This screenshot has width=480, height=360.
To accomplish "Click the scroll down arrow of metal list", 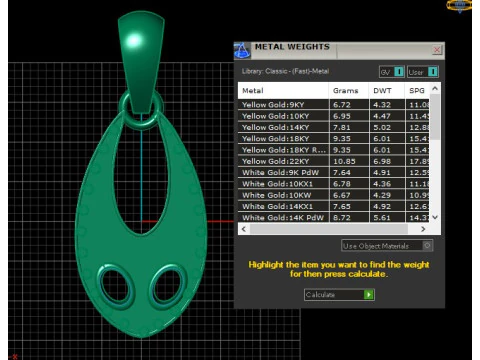I will coord(435,217).
